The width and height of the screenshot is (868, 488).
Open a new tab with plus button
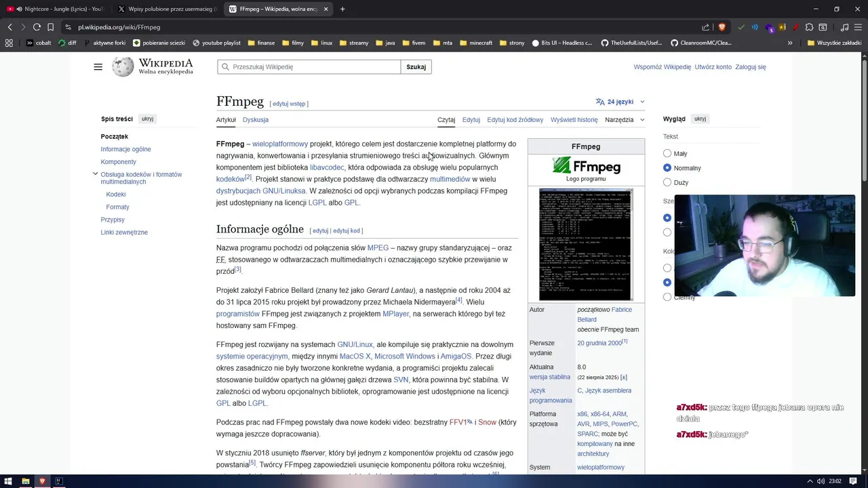pos(342,9)
